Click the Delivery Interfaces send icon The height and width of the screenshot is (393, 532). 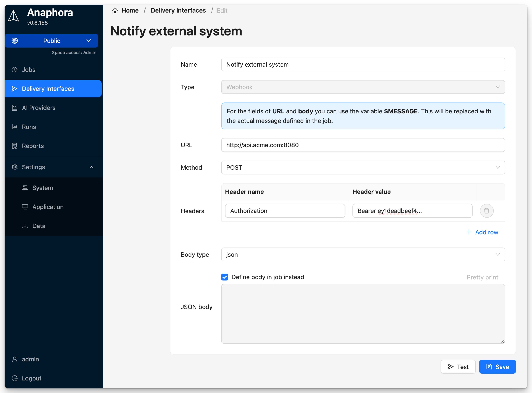pos(15,89)
